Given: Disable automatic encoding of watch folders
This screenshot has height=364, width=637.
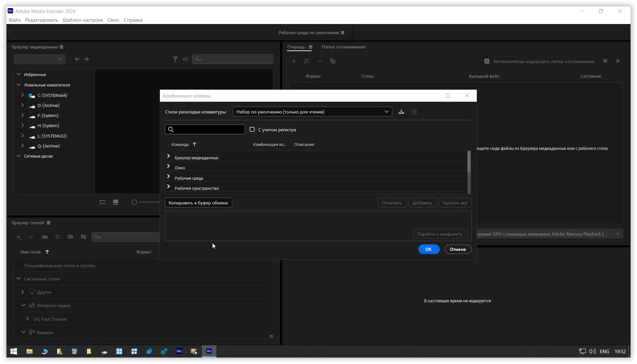Looking at the screenshot, I should (487, 61).
